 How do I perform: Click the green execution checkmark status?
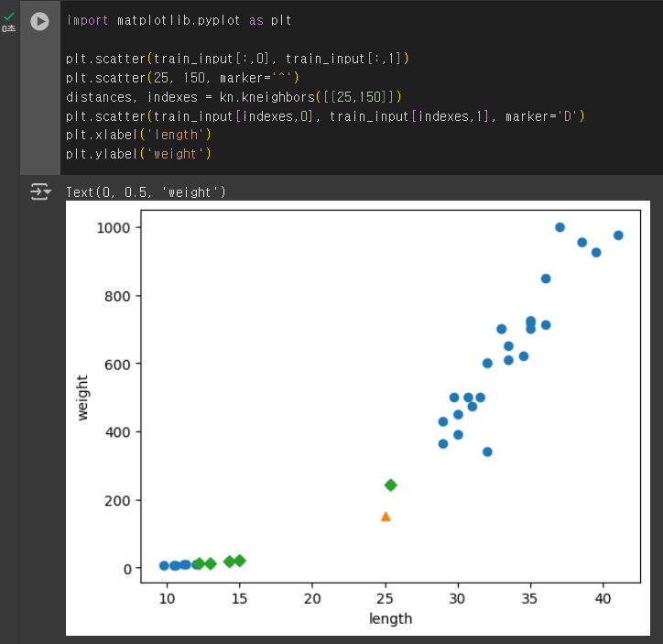click(8, 16)
